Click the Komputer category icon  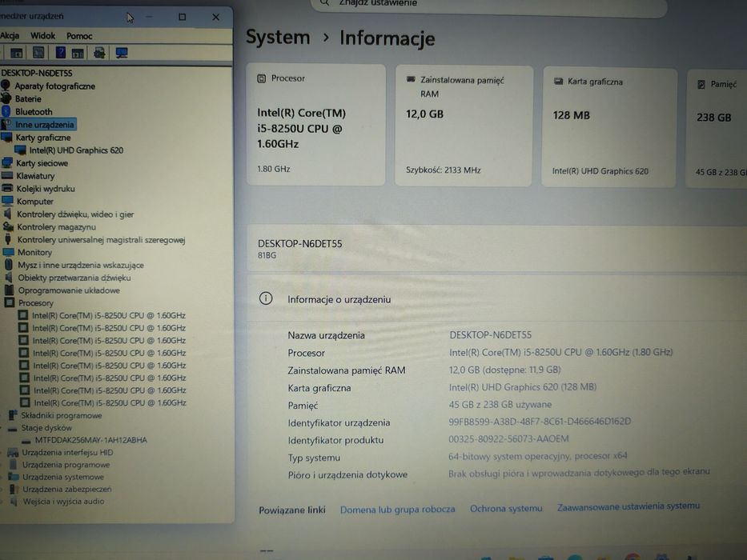(x=8, y=202)
